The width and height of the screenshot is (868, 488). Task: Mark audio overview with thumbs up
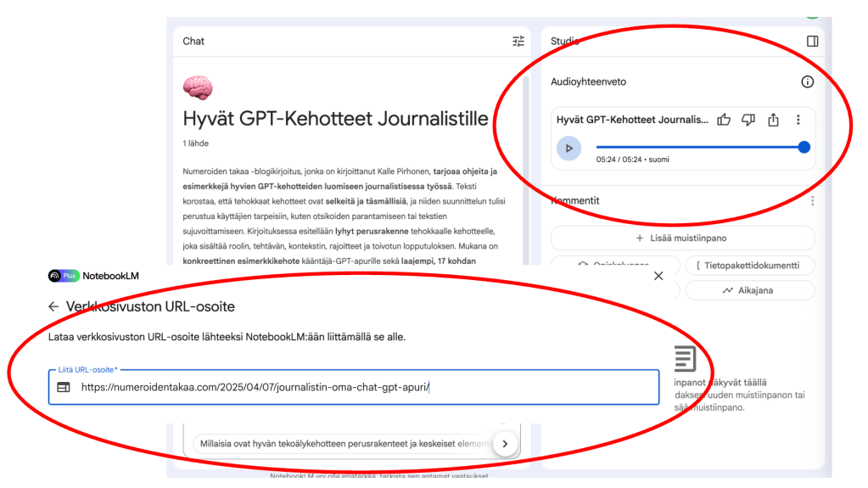[x=724, y=121]
